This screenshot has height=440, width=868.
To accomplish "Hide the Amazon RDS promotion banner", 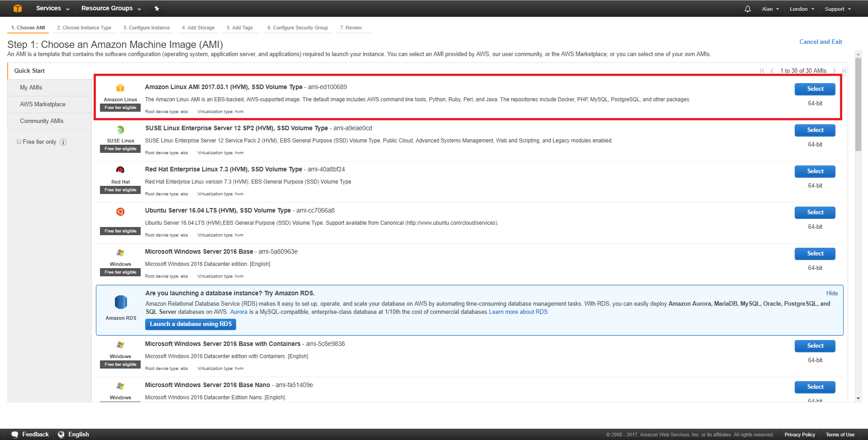I will (x=832, y=293).
